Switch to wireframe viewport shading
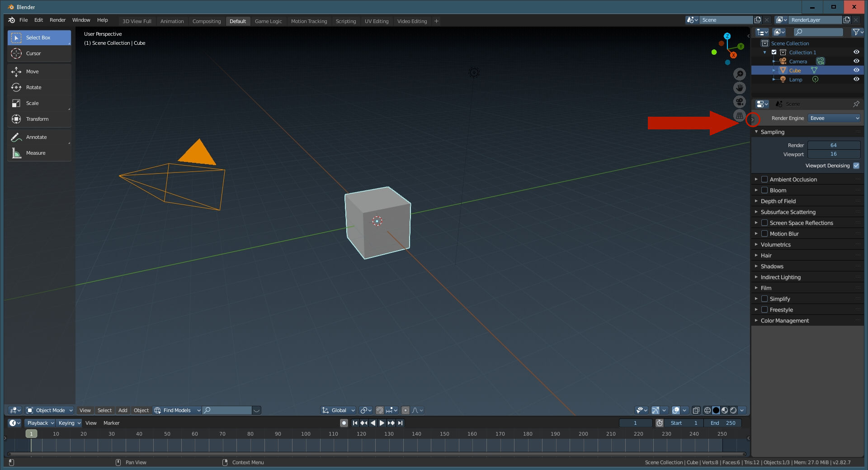Image resolution: width=868 pixels, height=470 pixels. pyautogui.click(x=708, y=410)
